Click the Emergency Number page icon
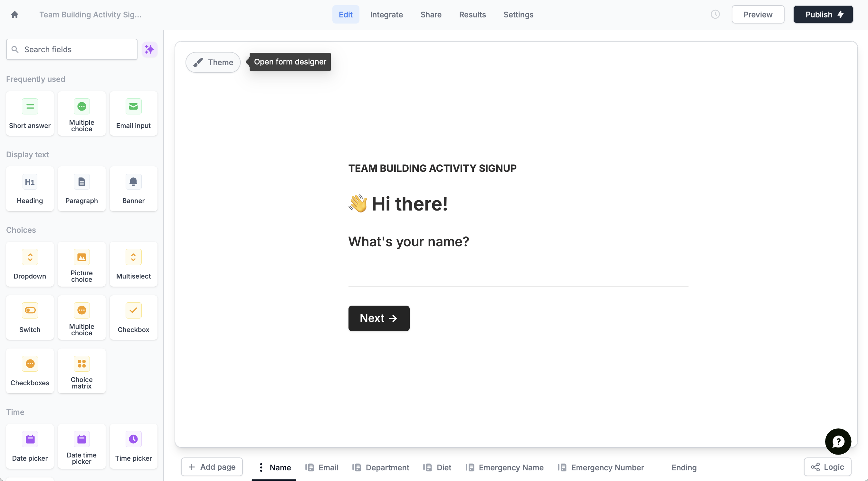The image size is (868, 481). [562, 467]
